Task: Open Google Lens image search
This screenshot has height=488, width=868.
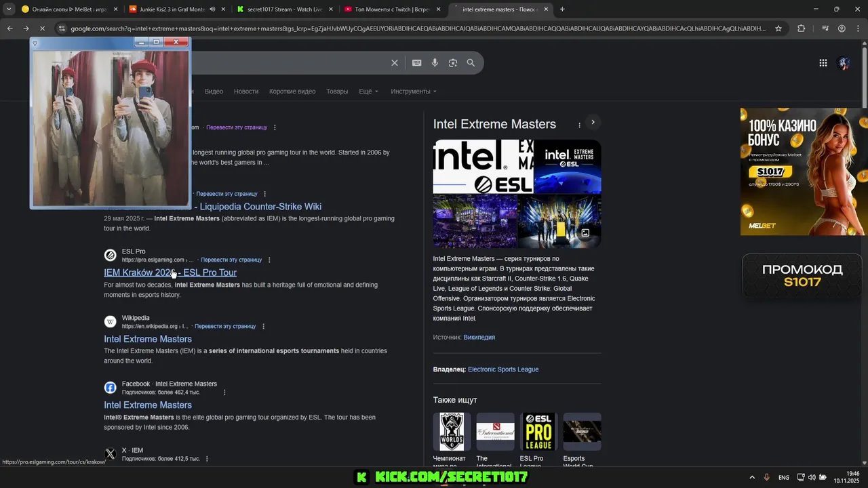Action: pos(453,63)
